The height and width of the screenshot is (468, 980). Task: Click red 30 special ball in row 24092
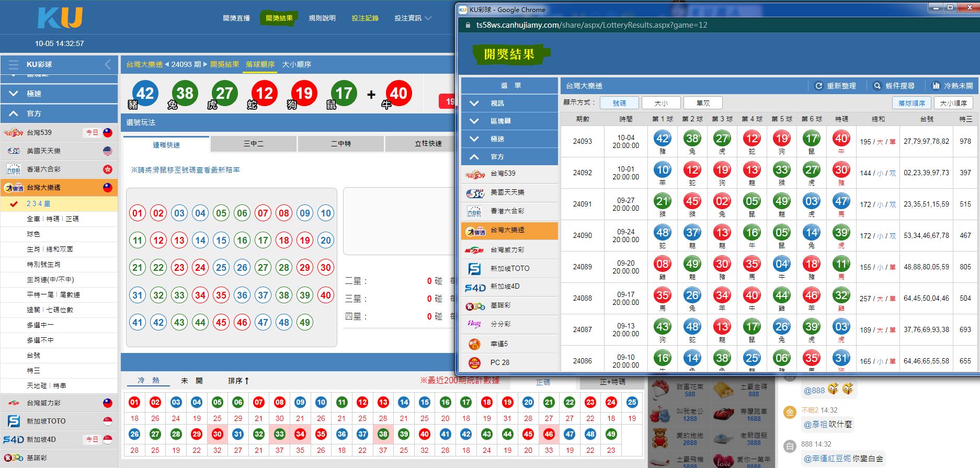(x=841, y=170)
